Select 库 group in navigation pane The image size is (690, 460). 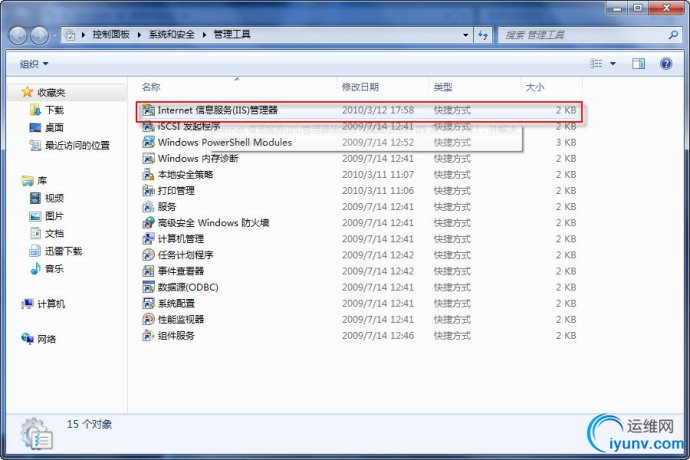[34, 180]
